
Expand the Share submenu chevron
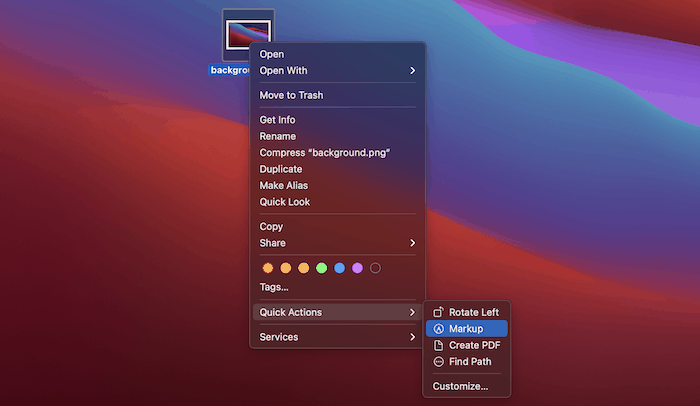coord(412,243)
